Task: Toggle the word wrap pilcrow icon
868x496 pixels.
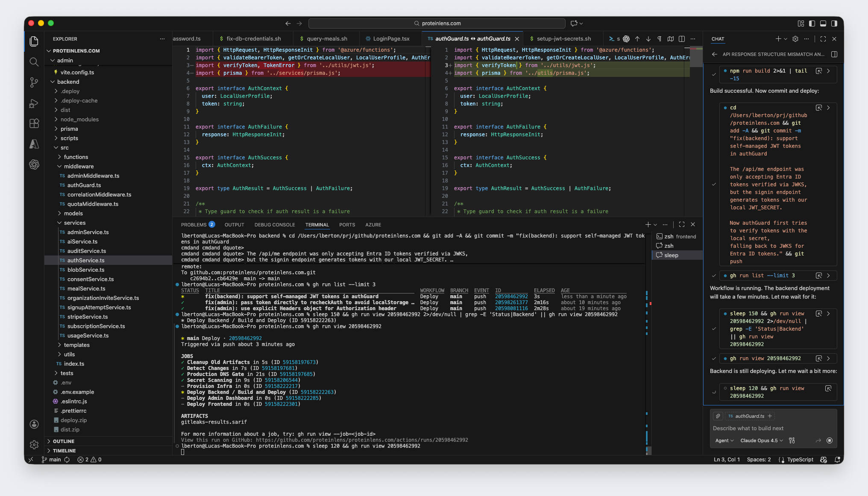Action: [659, 38]
